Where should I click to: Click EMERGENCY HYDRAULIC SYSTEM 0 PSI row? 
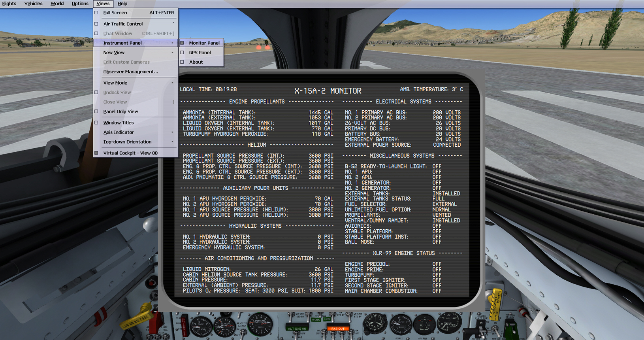[x=258, y=247]
